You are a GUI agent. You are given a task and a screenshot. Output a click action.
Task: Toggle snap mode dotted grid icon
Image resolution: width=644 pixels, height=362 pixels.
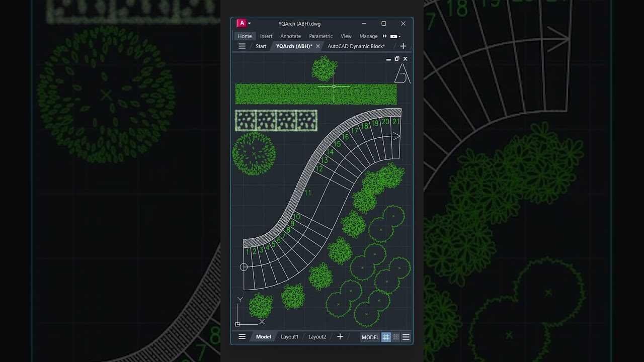tap(396, 337)
